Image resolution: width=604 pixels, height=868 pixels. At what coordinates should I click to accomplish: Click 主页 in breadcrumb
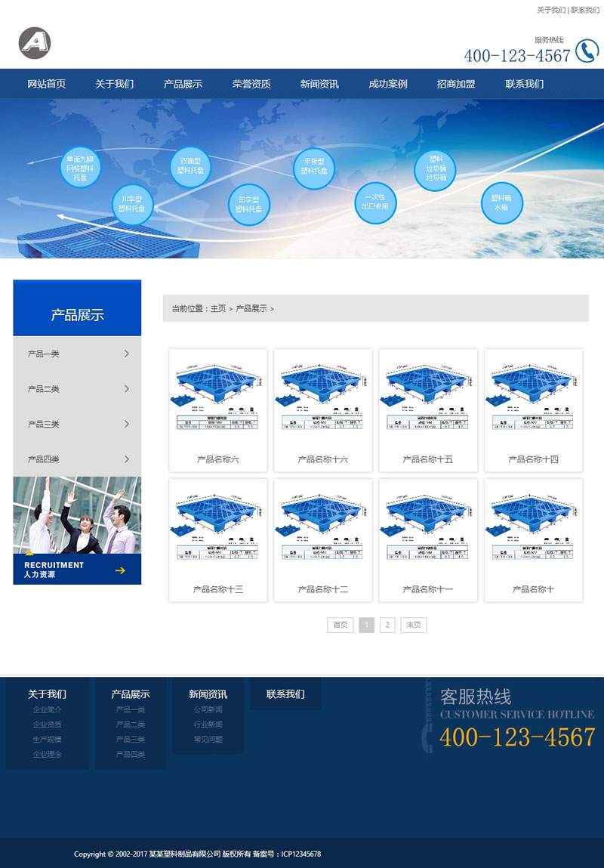[x=218, y=308]
